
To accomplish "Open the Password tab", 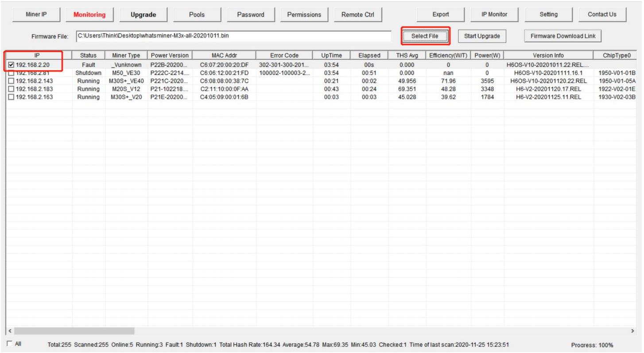I will pos(251,15).
